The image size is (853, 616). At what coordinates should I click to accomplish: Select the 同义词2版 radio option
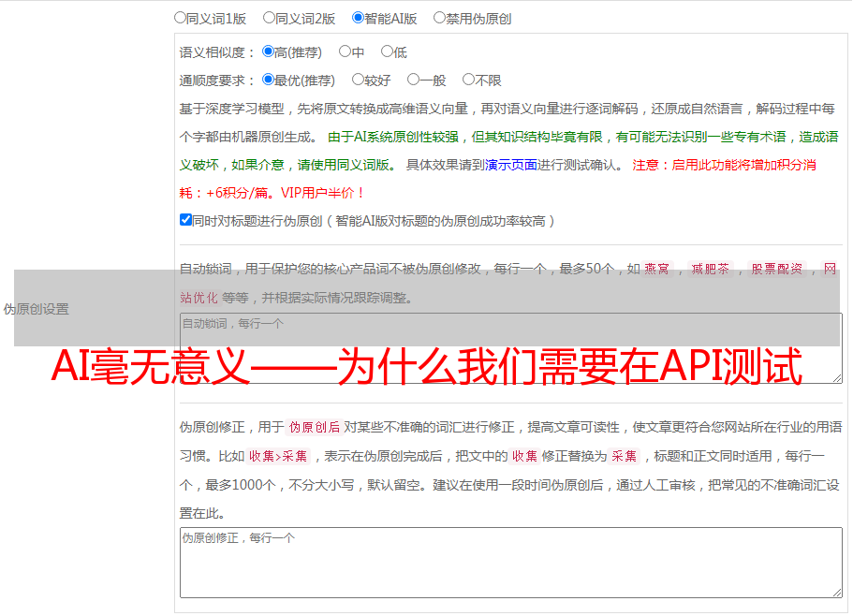[269, 18]
